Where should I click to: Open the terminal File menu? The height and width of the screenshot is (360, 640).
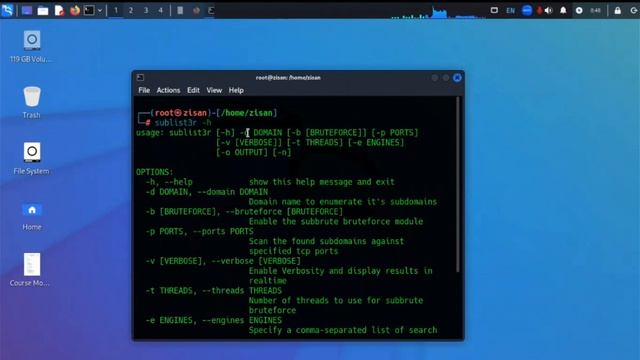coord(144,90)
